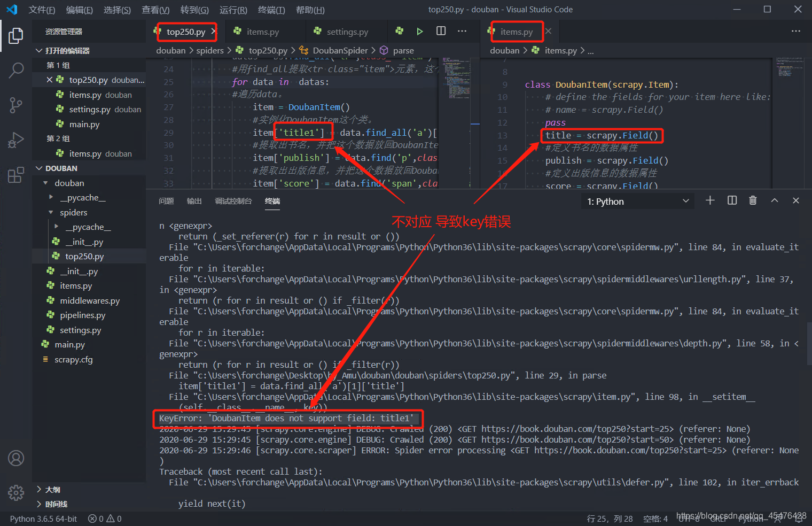Maximize the panel with up chevron
Viewport: 812px width, 526px height.
[775, 200]
